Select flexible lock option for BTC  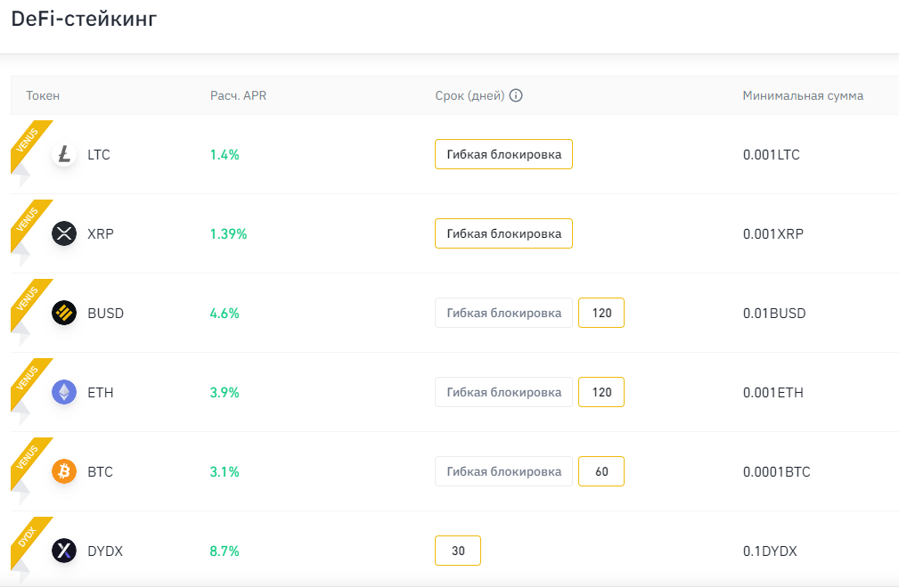(x=503, y=471)
